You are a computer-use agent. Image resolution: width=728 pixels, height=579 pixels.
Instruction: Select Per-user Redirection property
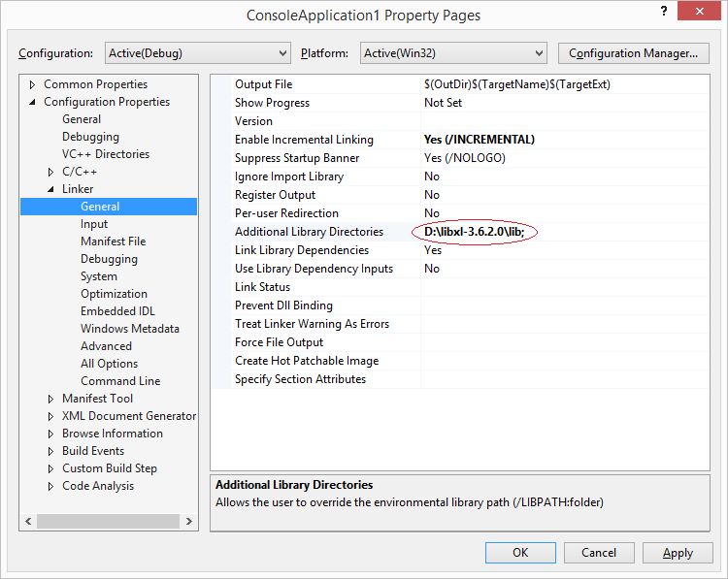[x=286, y=213]
